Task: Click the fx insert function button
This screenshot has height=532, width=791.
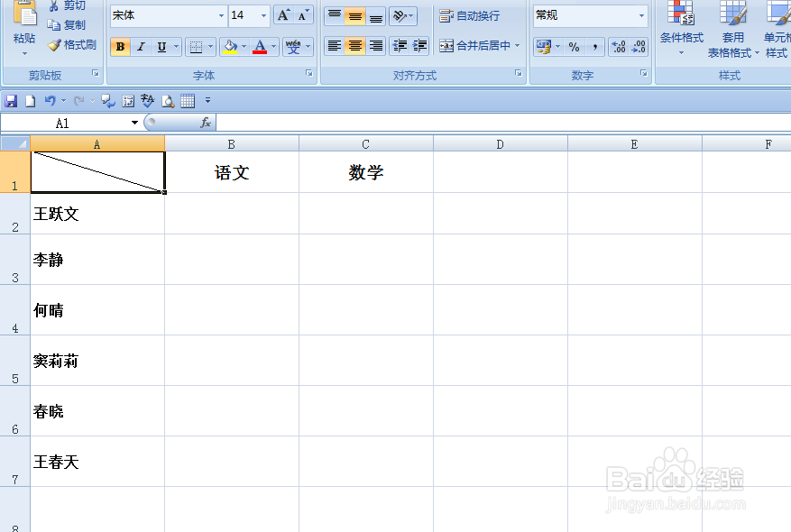Action: (206, 123)
